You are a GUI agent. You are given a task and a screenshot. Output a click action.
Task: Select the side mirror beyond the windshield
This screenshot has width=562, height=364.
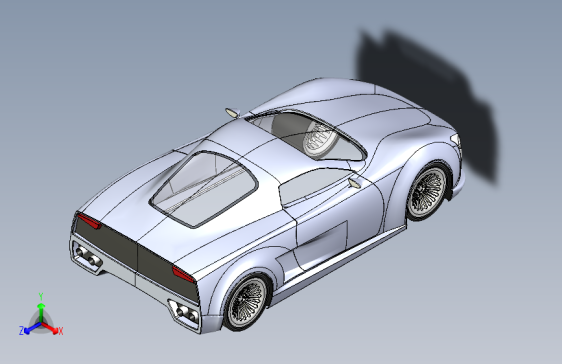pos(233,112)
